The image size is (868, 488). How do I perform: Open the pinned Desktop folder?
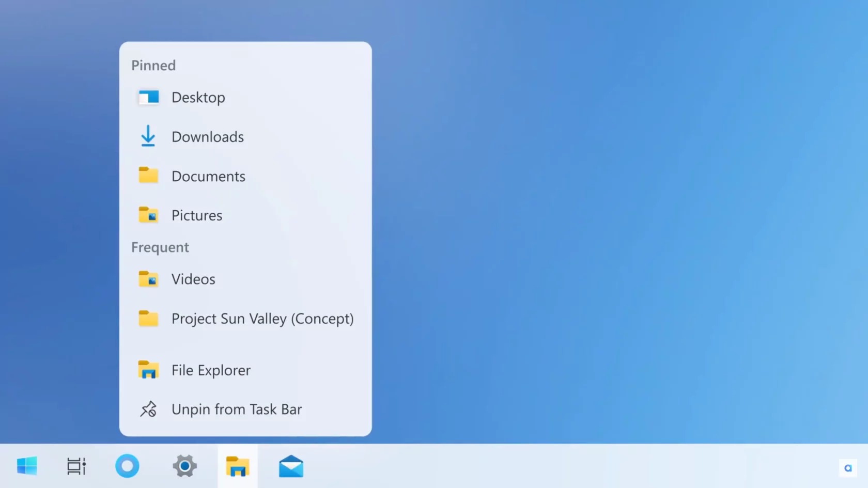tap(198, 98)
